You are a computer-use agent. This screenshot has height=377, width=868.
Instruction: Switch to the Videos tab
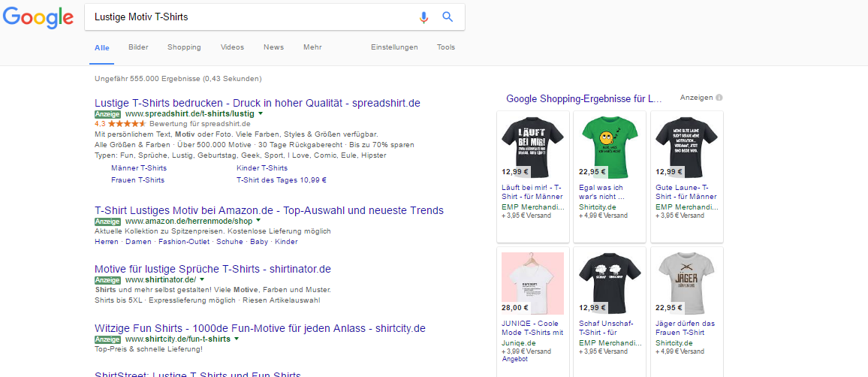pos(232,47)
